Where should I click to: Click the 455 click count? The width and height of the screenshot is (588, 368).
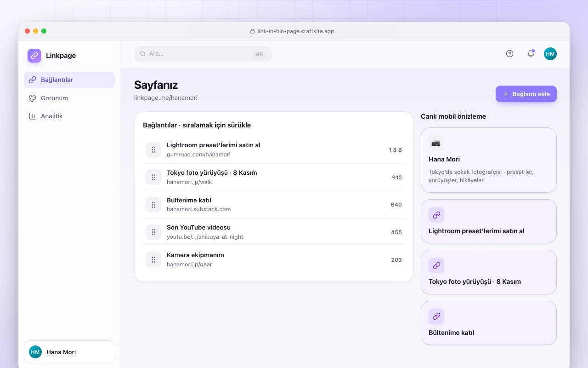click(396, 232)
